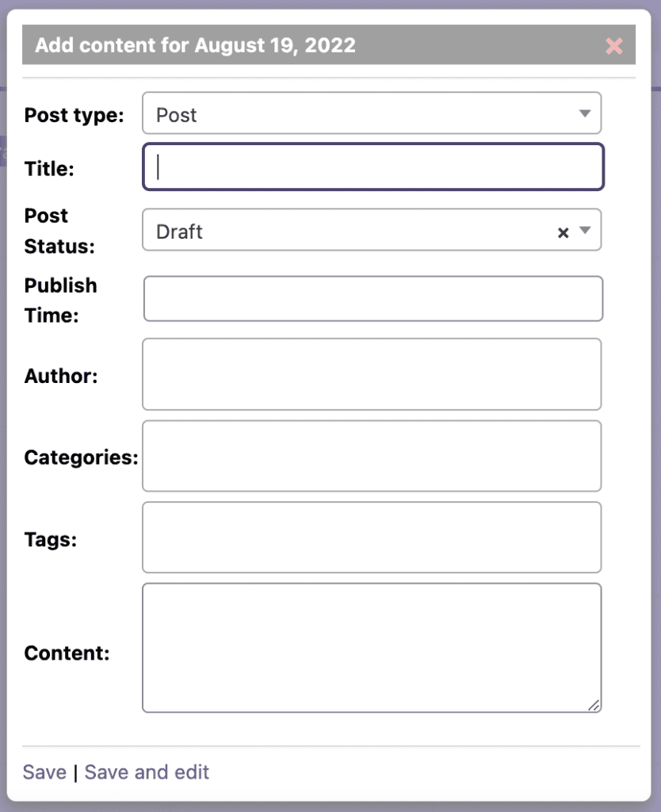Click the Post type label

[74, 115]
